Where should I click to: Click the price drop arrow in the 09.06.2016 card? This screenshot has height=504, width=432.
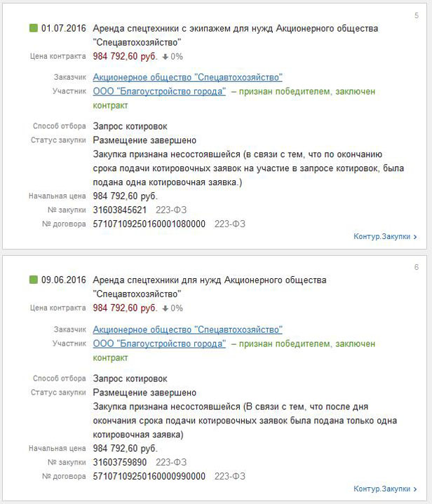(x=165, y=308)
